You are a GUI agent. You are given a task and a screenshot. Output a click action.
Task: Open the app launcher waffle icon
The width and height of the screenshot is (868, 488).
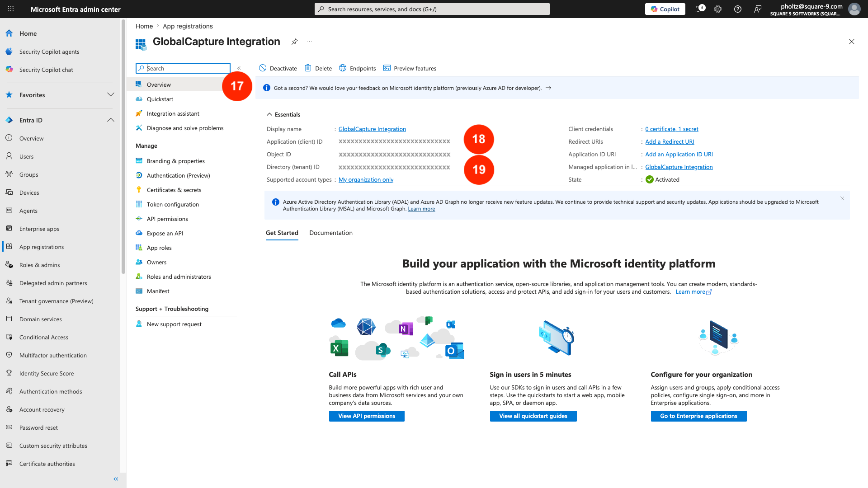pyautogui.click(x=11, y=9)
